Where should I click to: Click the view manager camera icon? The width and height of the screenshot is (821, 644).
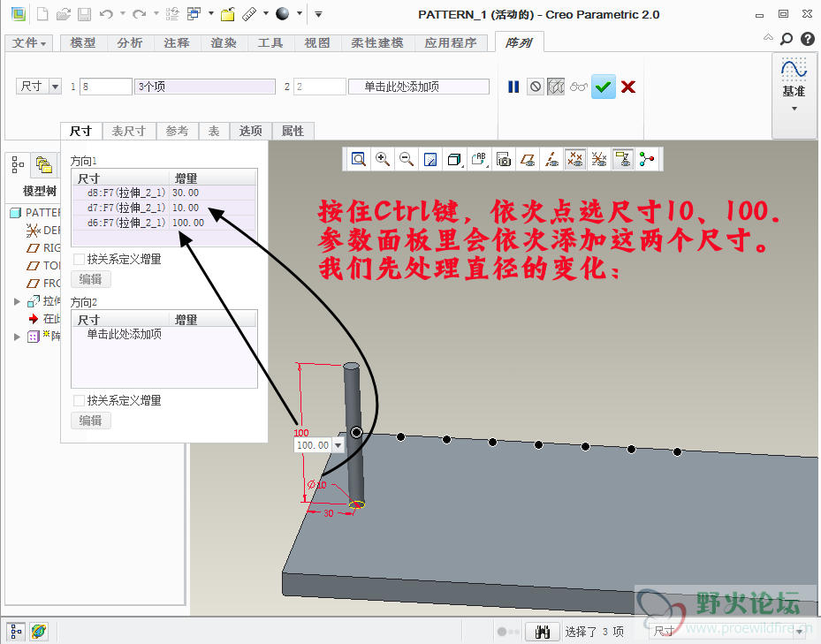(504, 159)
